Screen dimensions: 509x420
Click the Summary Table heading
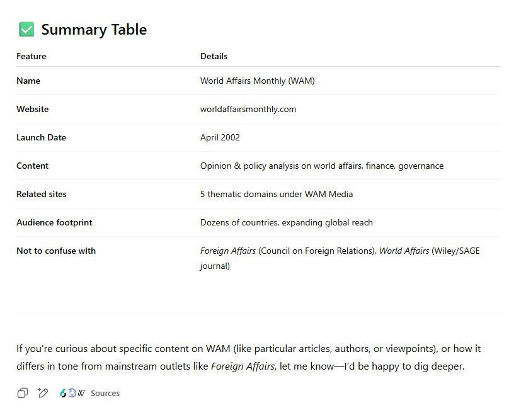coord(94,30)
